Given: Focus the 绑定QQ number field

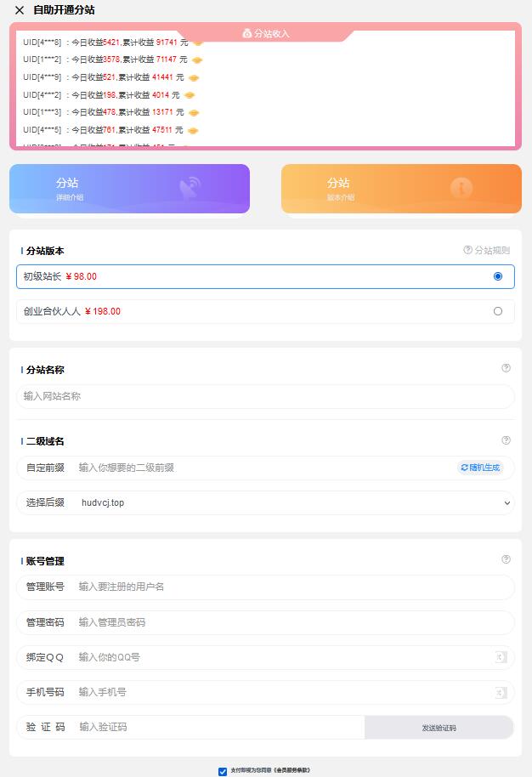Looking at the screenshot, I should click(265, 658).
